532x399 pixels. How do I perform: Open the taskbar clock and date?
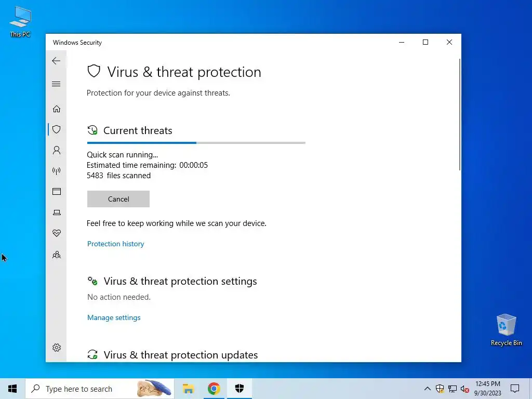[x=487, y=389]
